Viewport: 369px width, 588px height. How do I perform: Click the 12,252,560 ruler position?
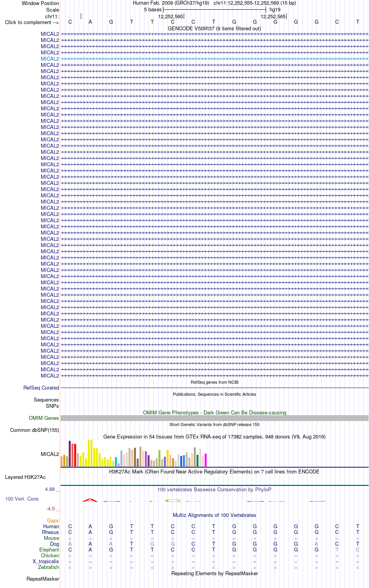(171, 16)
